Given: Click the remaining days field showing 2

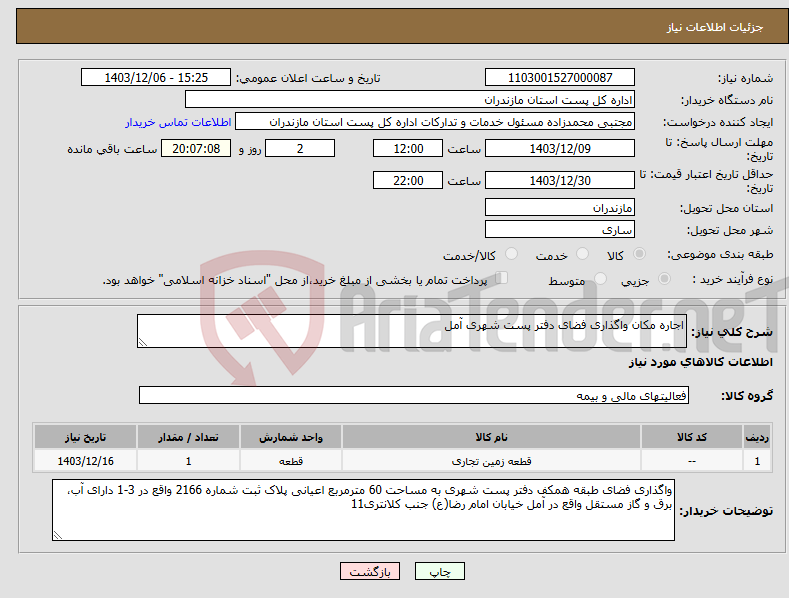Looking at the screenshot, I should pyautogui.click(x=300, y=148).
